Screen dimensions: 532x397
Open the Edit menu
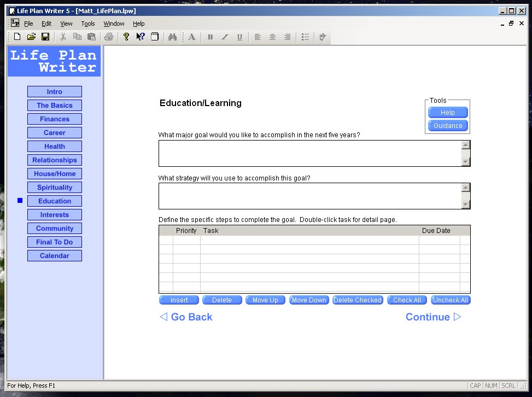pos(46,24)
